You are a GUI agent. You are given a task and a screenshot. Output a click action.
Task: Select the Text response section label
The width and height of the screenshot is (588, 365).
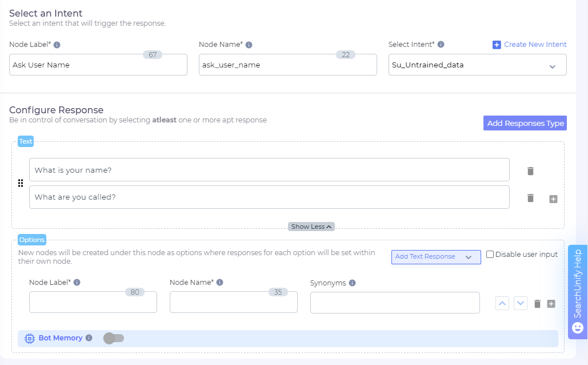point(25,141)
